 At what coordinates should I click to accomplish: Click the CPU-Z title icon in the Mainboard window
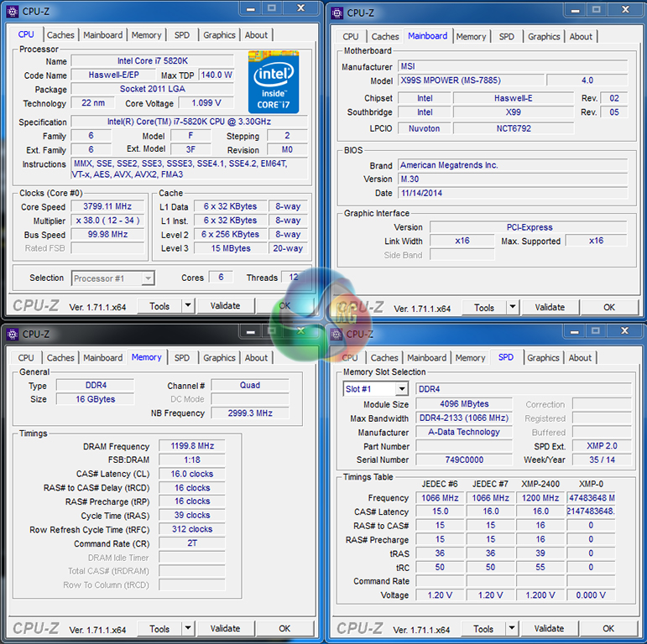337,13
